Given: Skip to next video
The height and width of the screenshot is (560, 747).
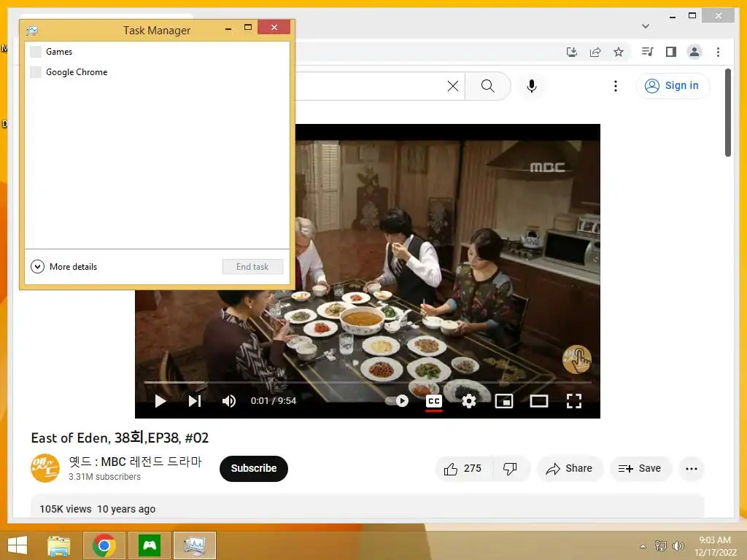Looking at the screenshot, I should [x=194, y=401].
